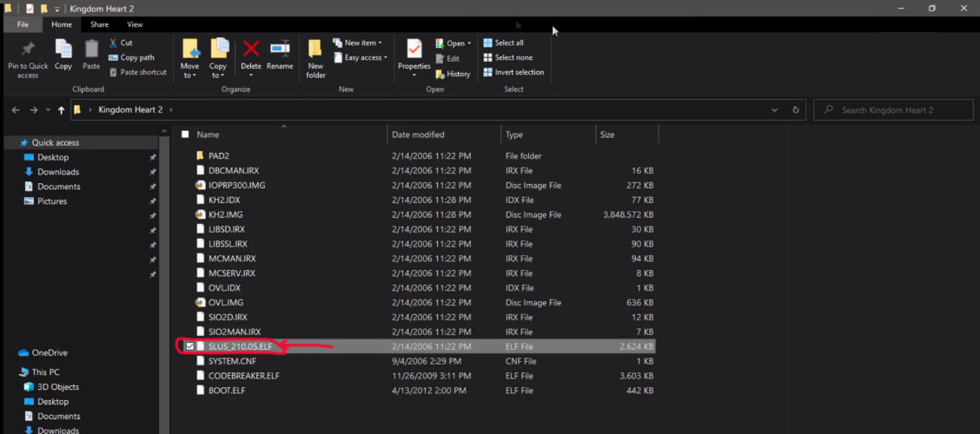Viewport: 980px width, 434px height.
Task: Click the Copy path button
Action: pos(136,57)
